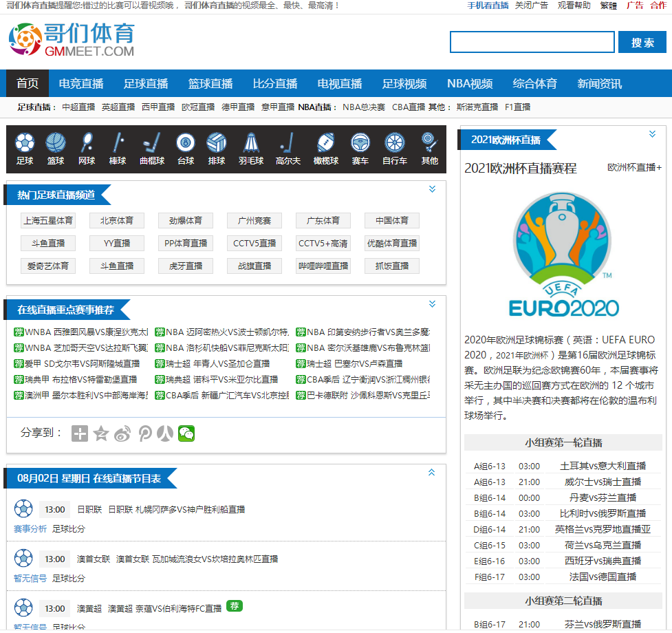Open the 电视直播 nav tab
Viewport: 672px width, 633px height.
(340, 83)
